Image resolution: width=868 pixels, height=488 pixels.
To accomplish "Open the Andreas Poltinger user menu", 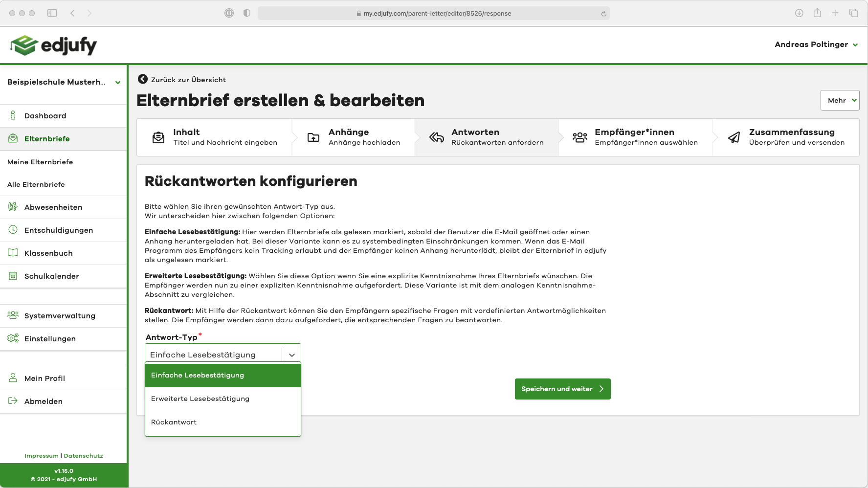I will click(x=816, y=44).
